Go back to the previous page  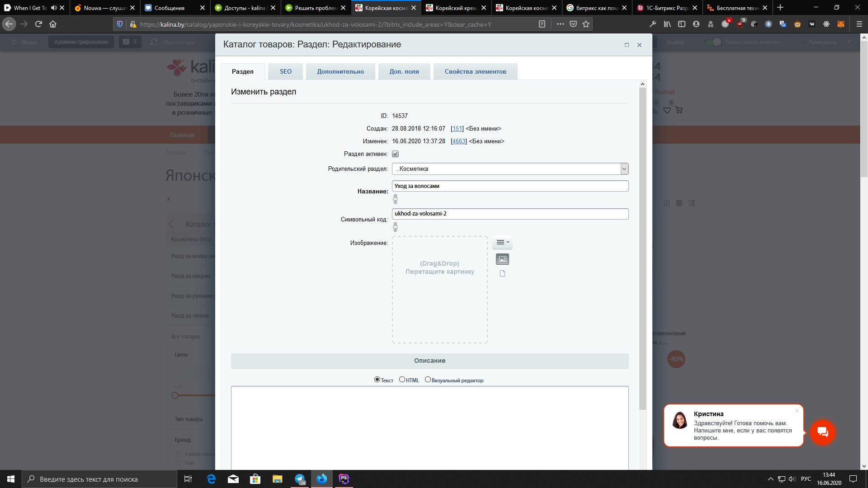pos(9,24)
